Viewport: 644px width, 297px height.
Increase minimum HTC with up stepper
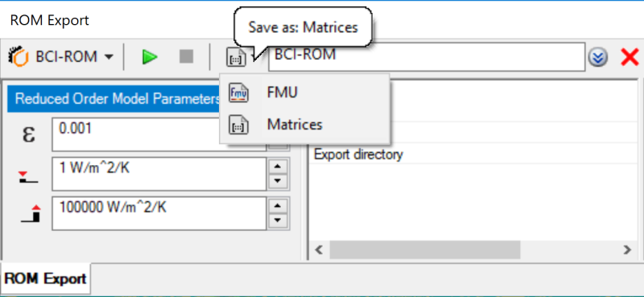[279, 167]
